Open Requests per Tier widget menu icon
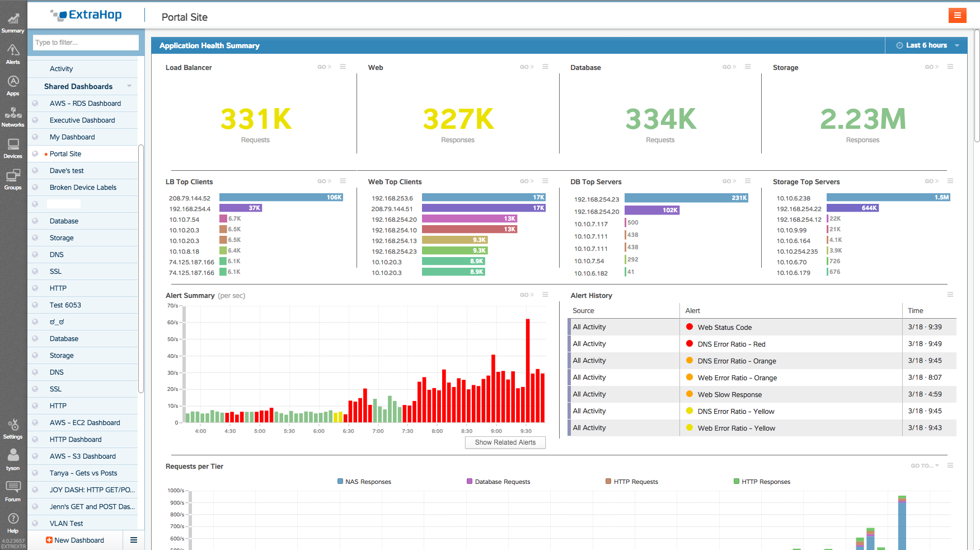980x550 pixels. pyautogui.click(x=950, y=465)
